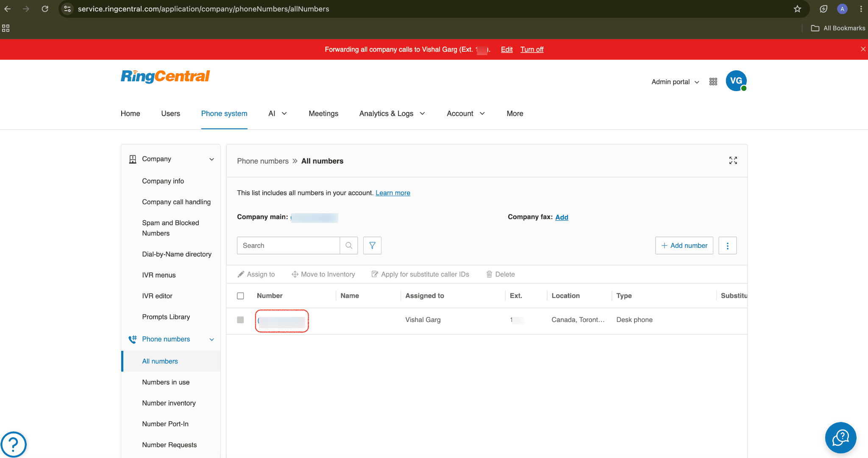Click the browser address bar URL
868x458 pixels.
(203, 9)
